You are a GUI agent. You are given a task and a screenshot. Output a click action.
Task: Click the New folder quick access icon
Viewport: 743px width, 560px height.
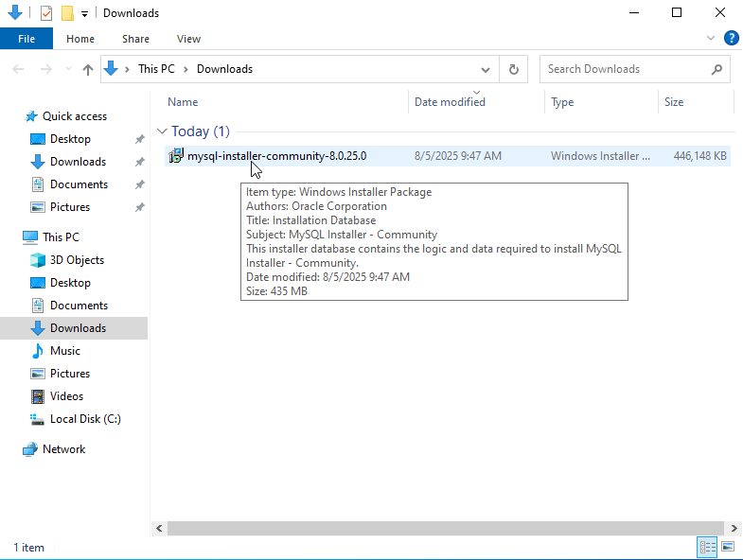pos(67,13)
